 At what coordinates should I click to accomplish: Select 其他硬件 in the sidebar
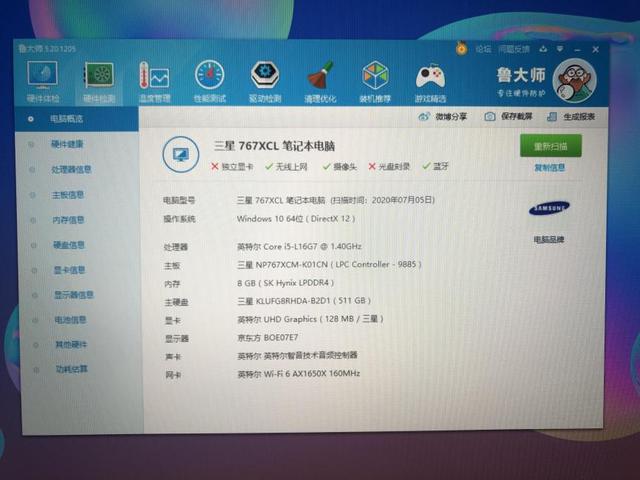pos(71,344)
